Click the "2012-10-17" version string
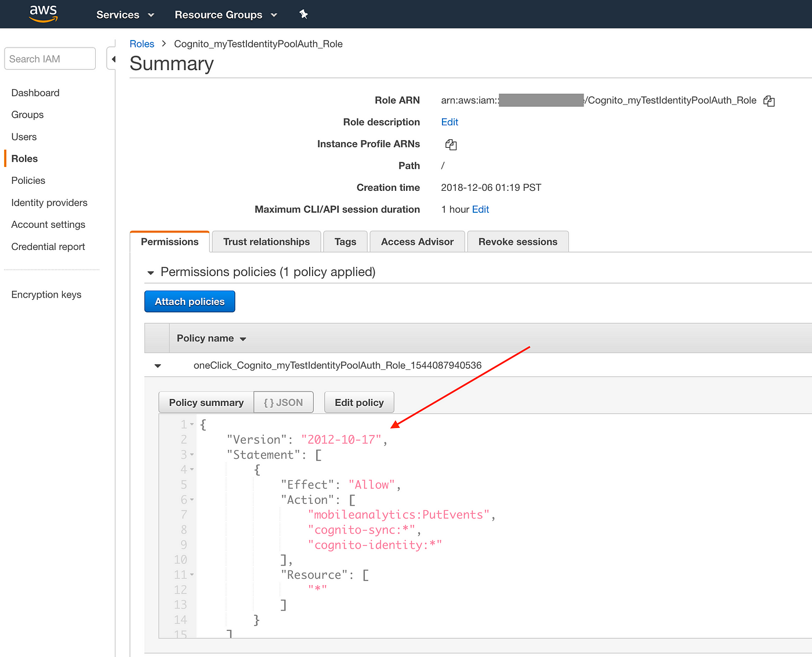Viewport: 812px width, 657px height. coord(341,440)
